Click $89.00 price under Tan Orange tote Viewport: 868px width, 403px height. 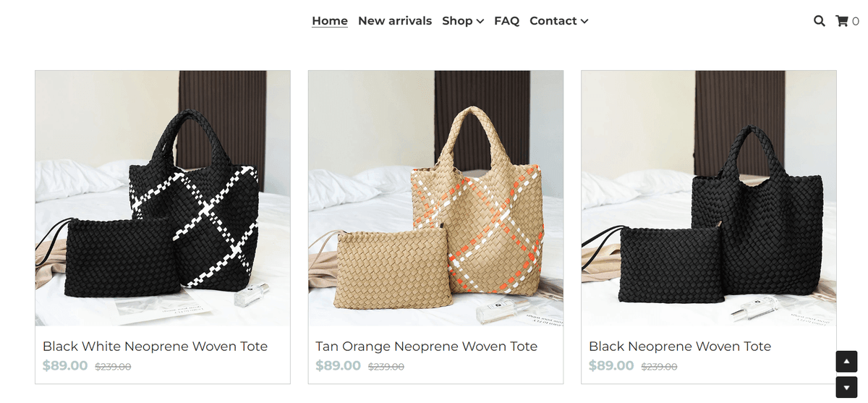(x=338, y=366)
